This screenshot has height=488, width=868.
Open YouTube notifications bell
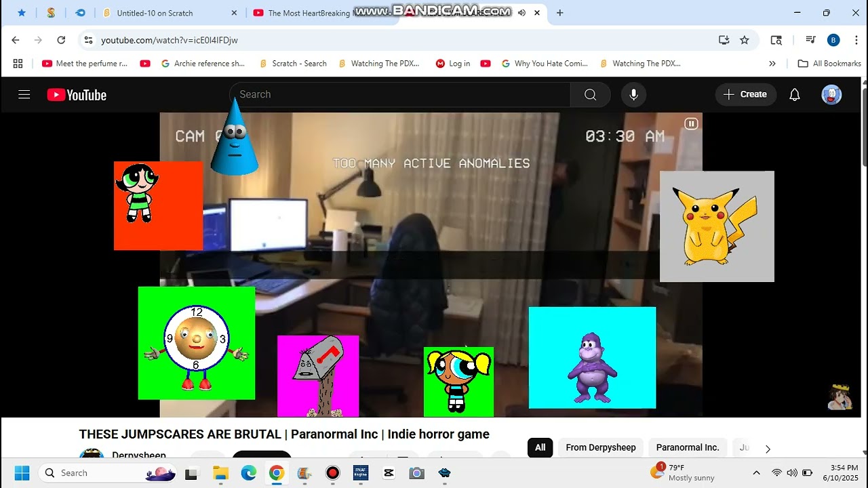795,95
